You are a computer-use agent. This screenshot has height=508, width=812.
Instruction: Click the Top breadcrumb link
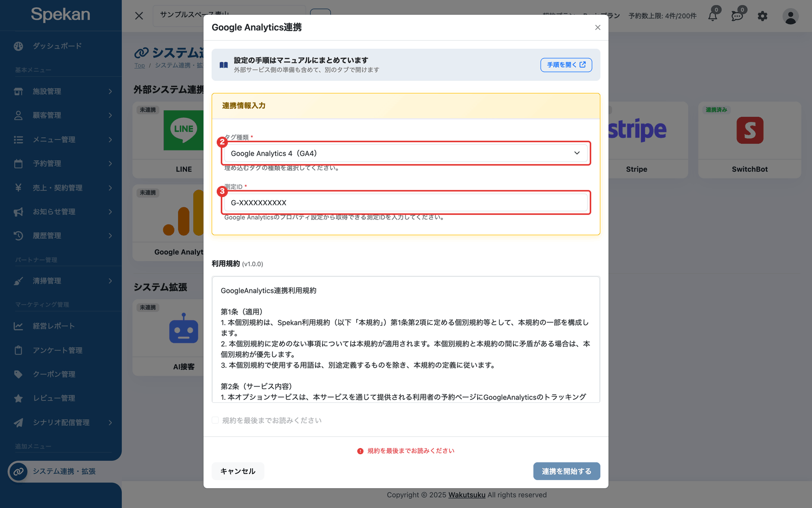point(140,66)
